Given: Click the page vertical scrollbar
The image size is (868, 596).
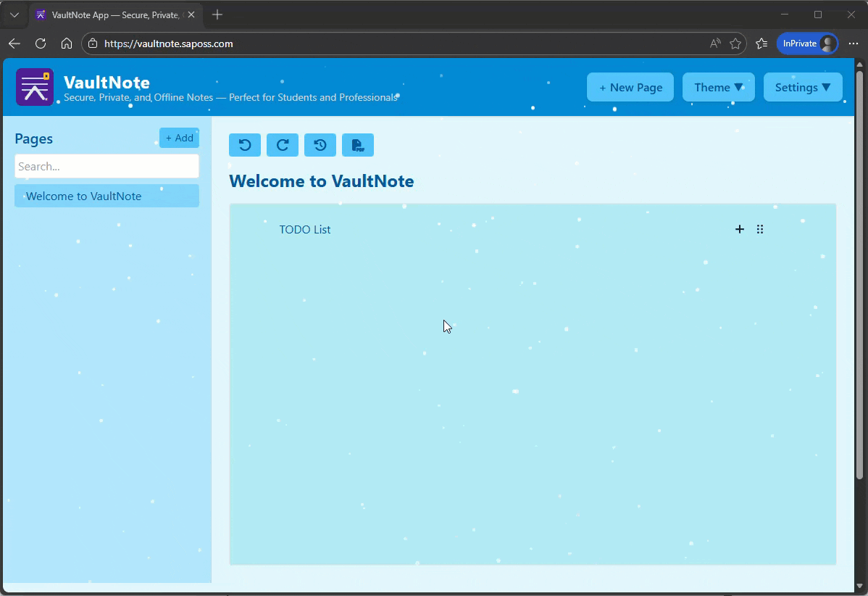Looking at the screenshot, I should pyautogui.click(x=859, y=274).
